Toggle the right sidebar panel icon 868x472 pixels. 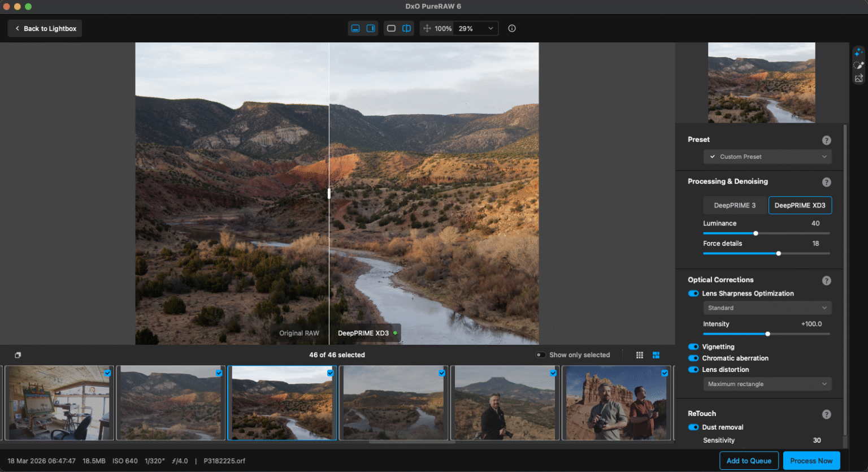[371, 28]
